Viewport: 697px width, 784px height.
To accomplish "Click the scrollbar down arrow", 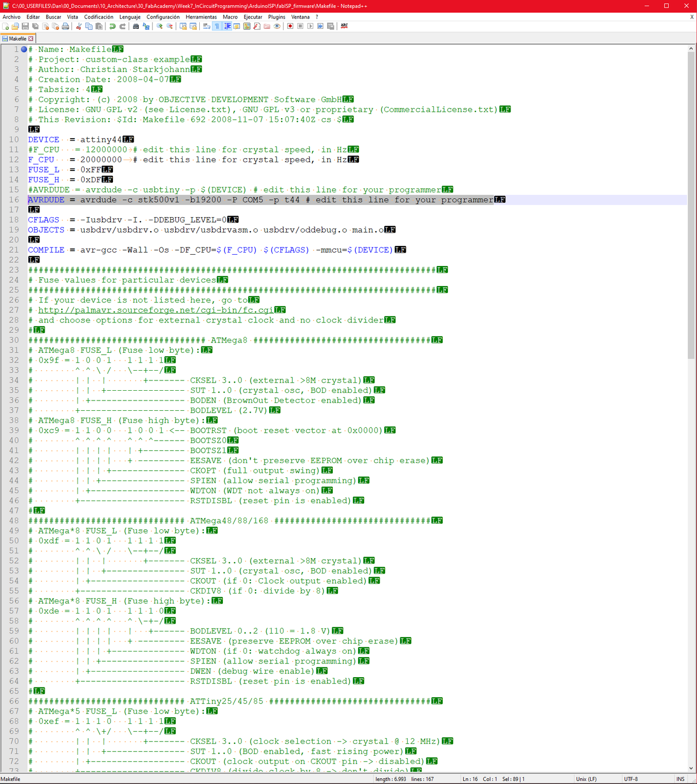I will click(x=691, y=768).
